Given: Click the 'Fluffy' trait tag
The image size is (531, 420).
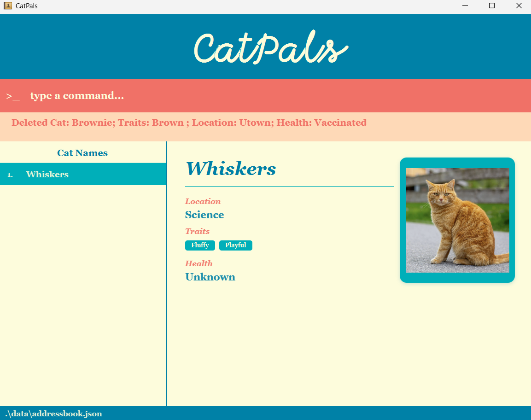Looking at the screenshot, I should [200, 245].
